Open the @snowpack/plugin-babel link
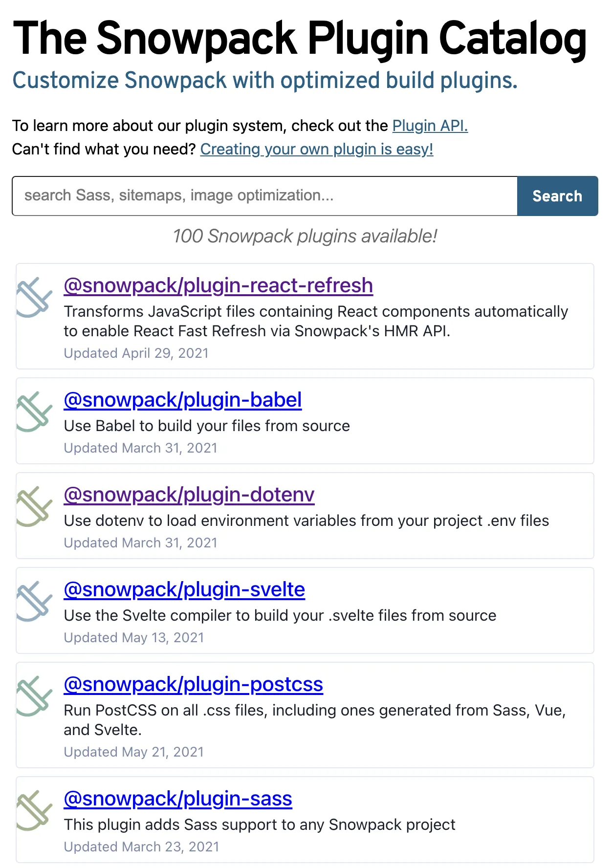 coord(182,400)
